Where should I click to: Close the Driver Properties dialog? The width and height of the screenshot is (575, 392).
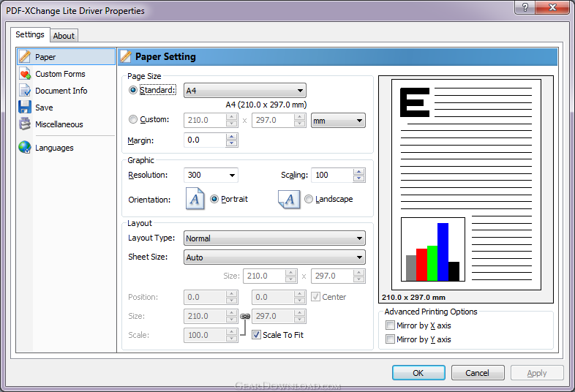(553, 7)
